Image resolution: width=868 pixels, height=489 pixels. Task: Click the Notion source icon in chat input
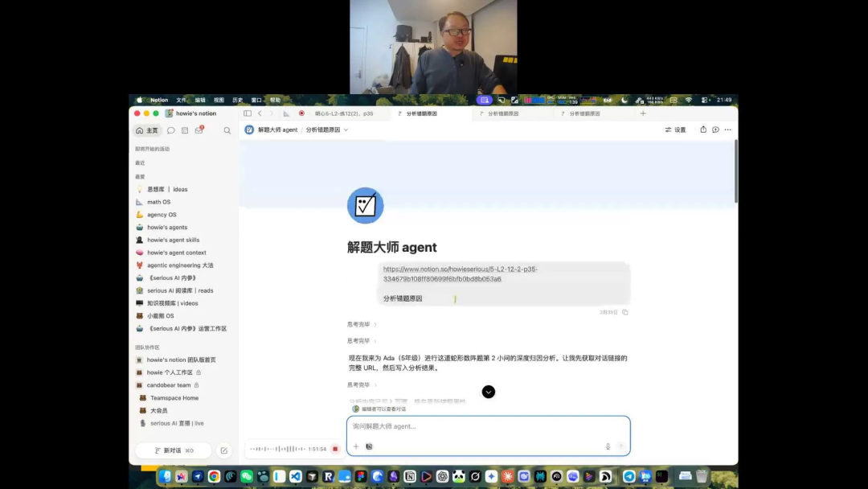pyautogui.click(x=369, y=446)
